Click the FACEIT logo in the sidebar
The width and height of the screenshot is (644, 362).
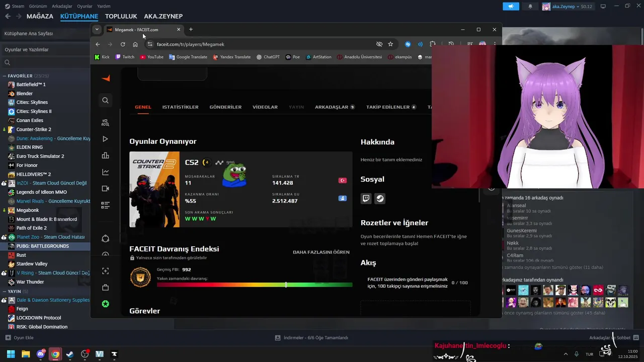point(106,78)
